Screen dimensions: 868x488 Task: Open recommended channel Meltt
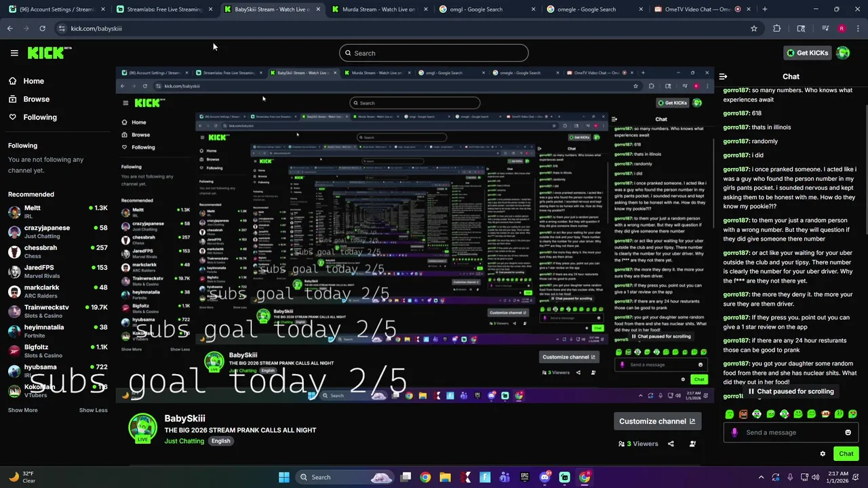click(x=58, y=212)
